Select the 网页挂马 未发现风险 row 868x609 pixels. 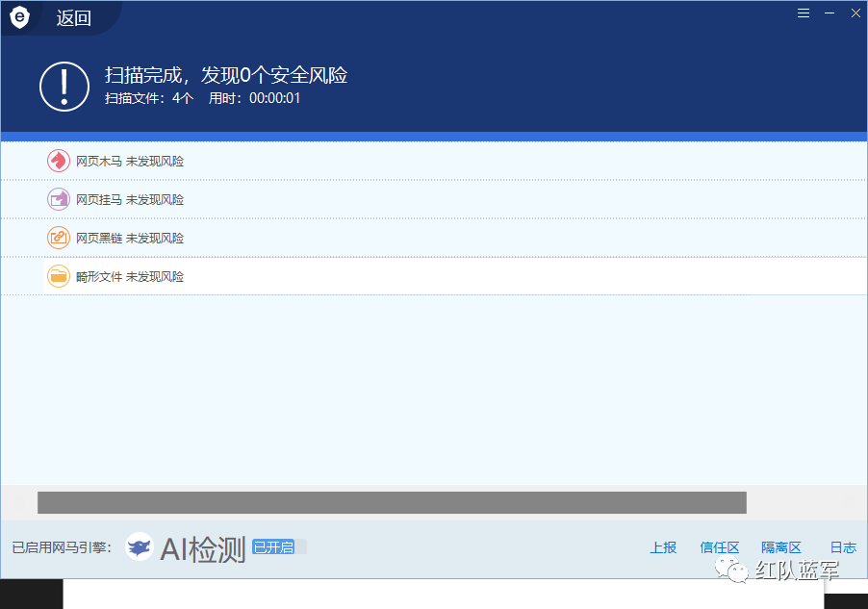(434, 199)
